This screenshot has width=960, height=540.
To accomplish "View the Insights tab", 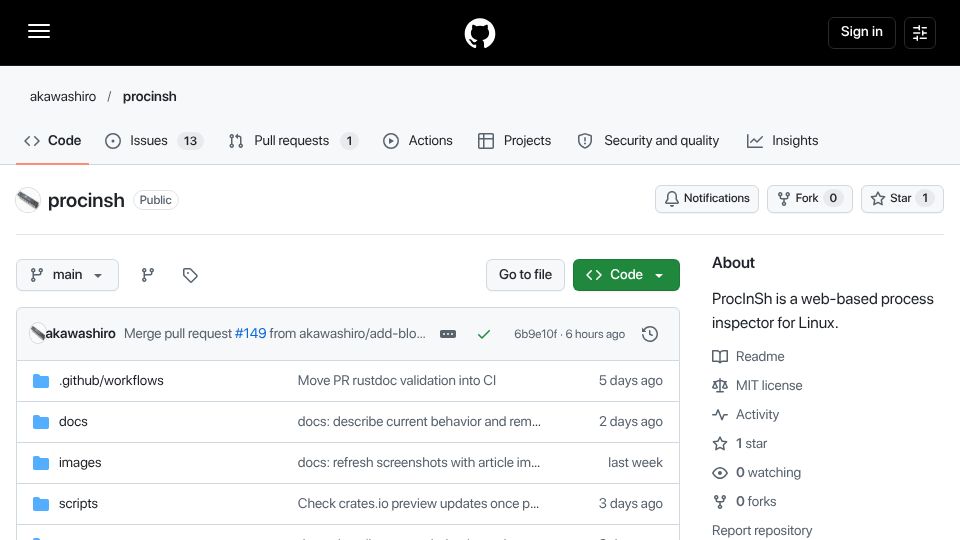I will tap(782, 141).
